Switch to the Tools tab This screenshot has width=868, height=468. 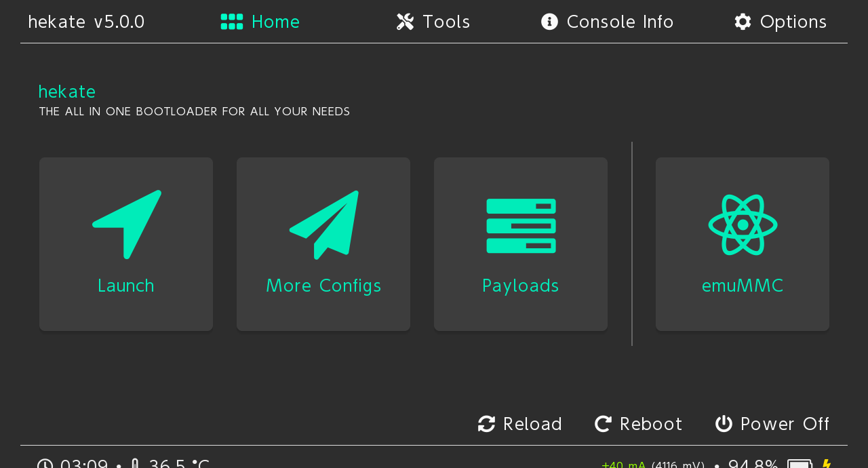pyautogui.click(x=433, y=22)
